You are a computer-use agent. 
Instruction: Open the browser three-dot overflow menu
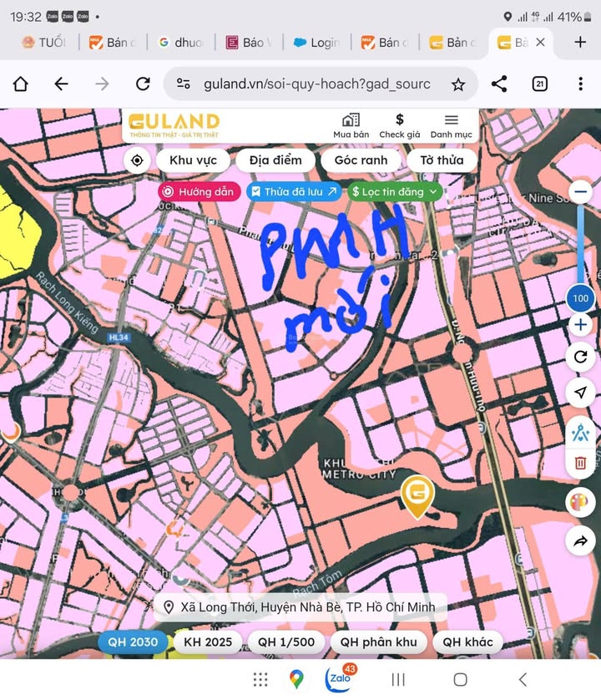(x=580, y=84)
